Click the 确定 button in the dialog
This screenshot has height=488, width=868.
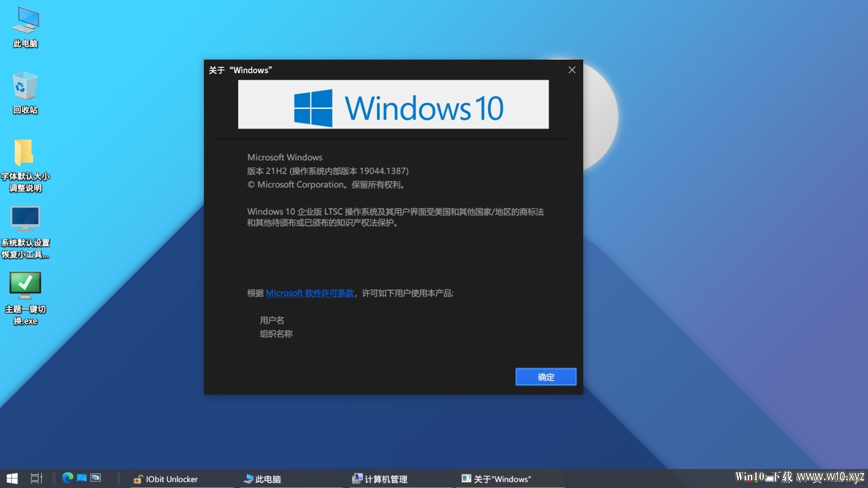click(546, 377)
